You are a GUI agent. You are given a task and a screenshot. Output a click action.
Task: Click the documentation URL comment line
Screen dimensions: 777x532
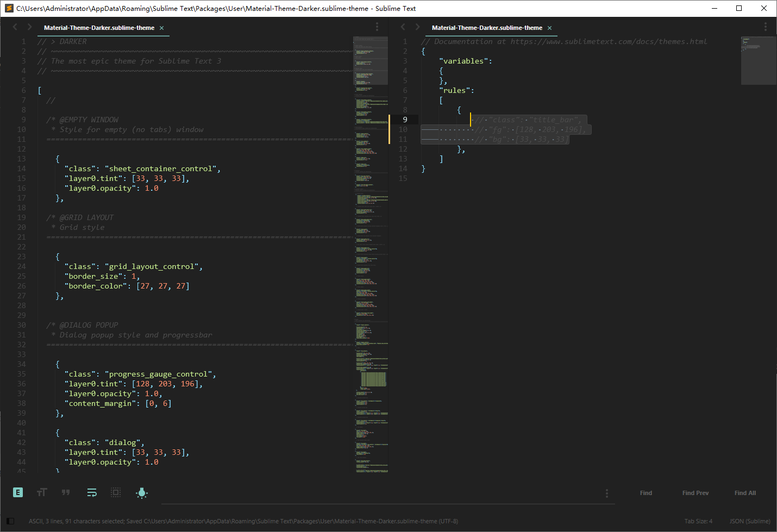tap(564, 41)
